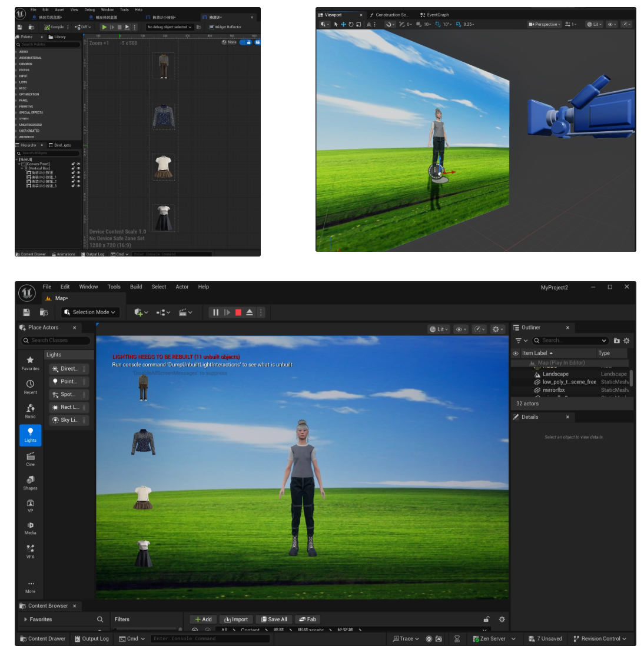This screenshot has height=646, width=644.
Task: Open More categories in Place Actors
Action: coord(30,587)
